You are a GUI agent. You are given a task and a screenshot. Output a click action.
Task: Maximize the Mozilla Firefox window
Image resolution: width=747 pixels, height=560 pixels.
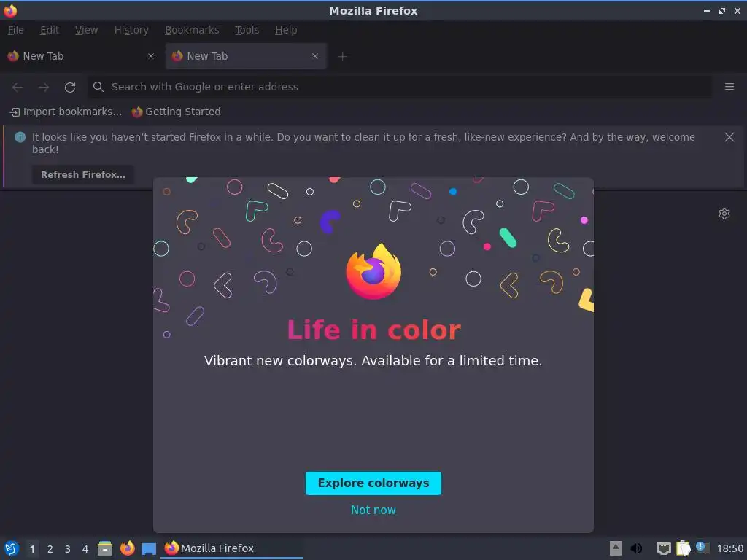coord(722,10)
